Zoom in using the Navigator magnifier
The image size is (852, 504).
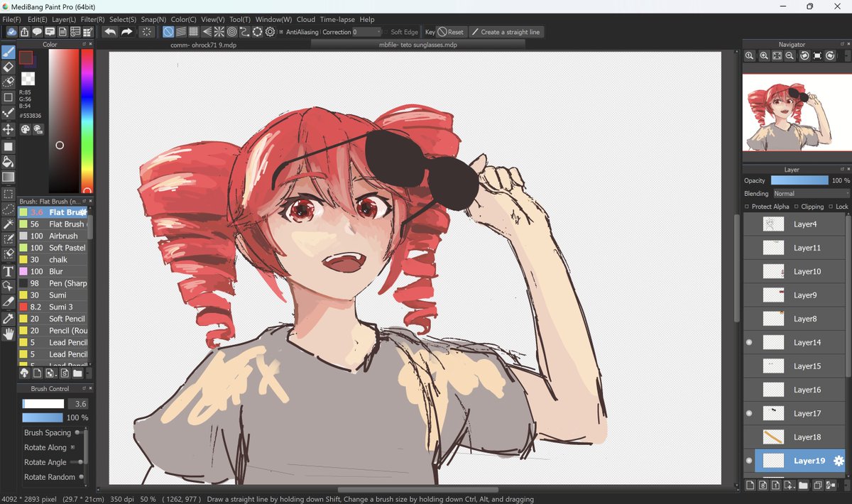coord(763,55)
